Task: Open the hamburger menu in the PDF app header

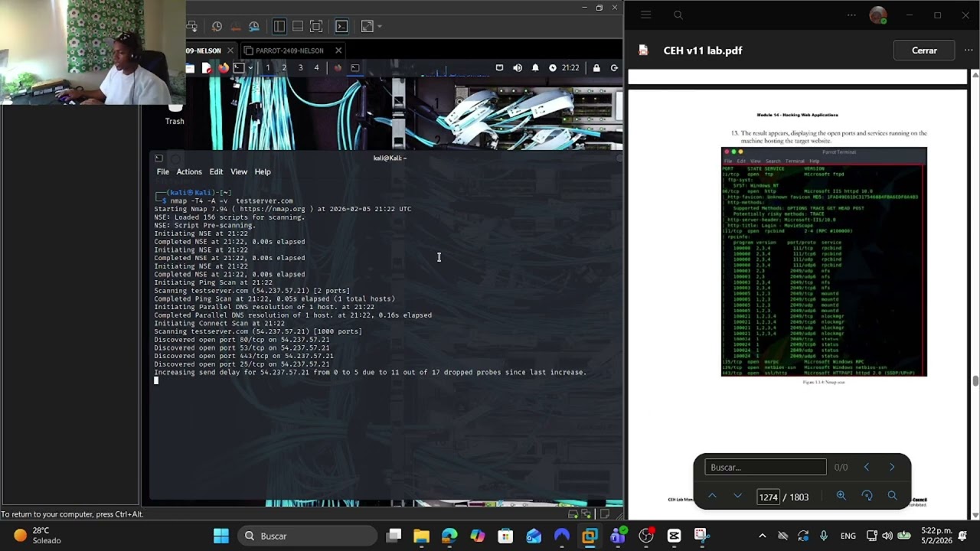Action: (x=645, y=15)
